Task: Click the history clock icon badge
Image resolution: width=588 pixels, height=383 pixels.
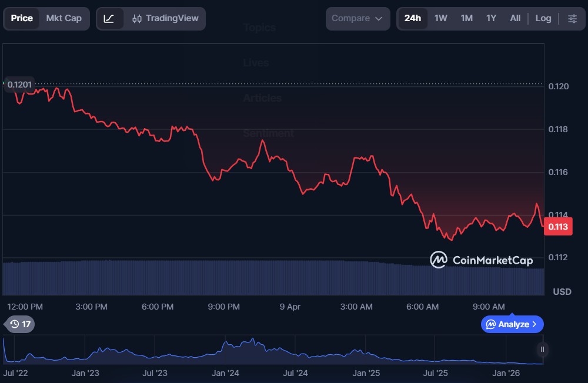Action: [19, 324]
